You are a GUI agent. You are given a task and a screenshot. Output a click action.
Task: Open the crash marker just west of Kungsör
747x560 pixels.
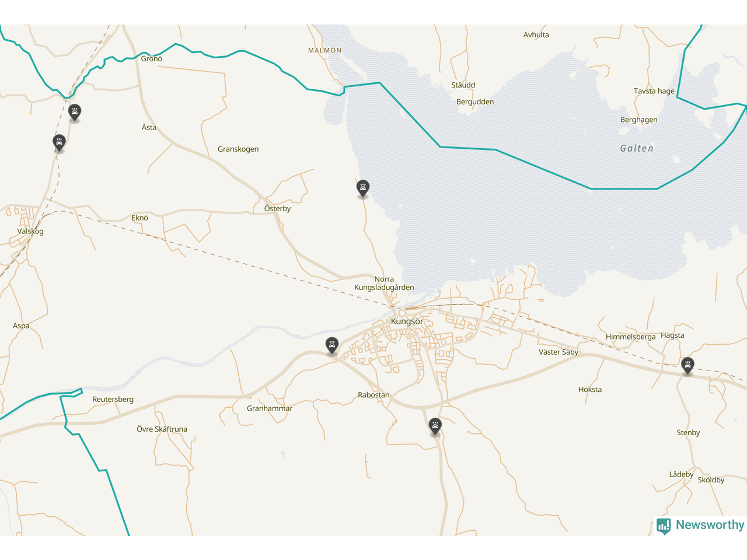332,345
